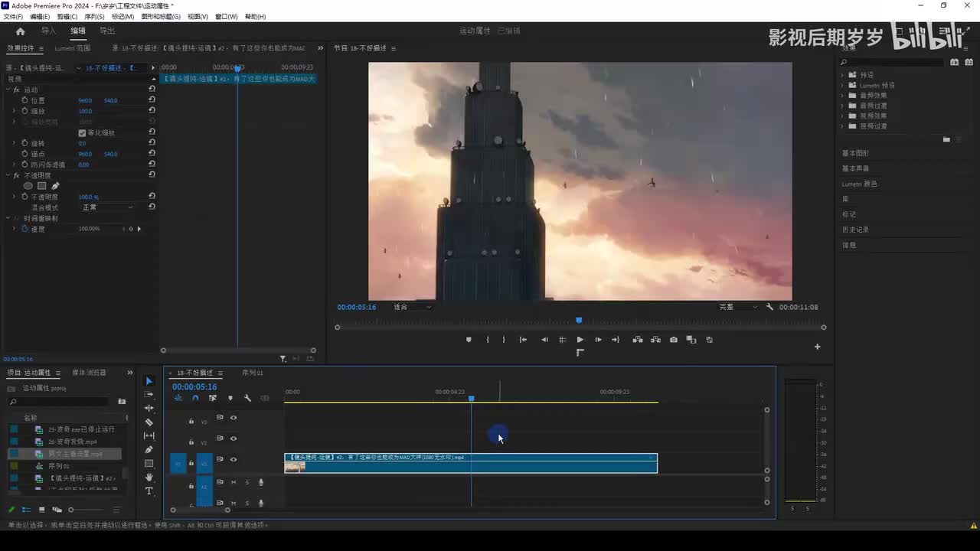Click the Export Frame camera icon

pos(673,340)
